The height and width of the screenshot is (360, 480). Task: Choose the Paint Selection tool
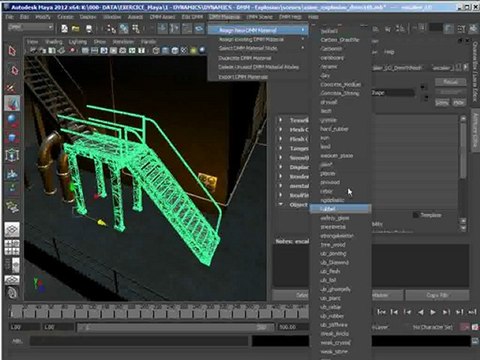[x=12, y=87]
